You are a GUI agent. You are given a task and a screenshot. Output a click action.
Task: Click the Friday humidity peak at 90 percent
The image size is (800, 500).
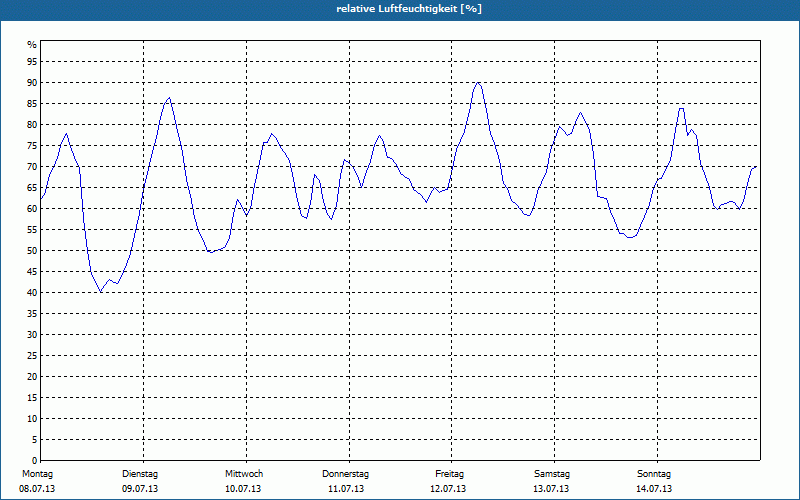[478, 83]
